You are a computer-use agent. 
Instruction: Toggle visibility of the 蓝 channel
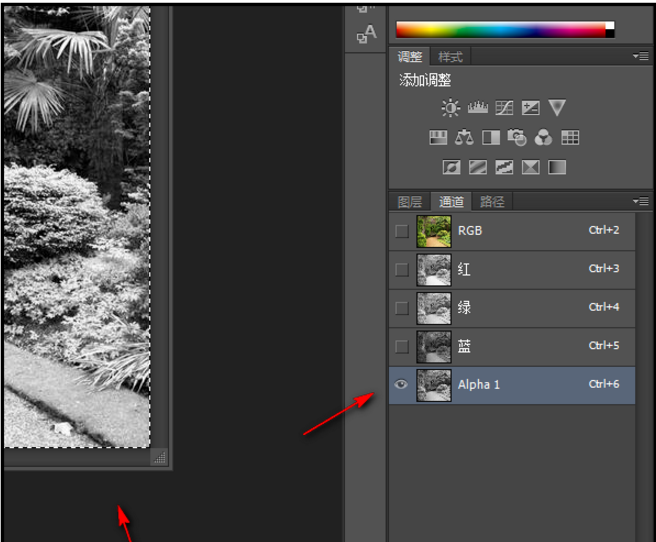click(401, 346)
